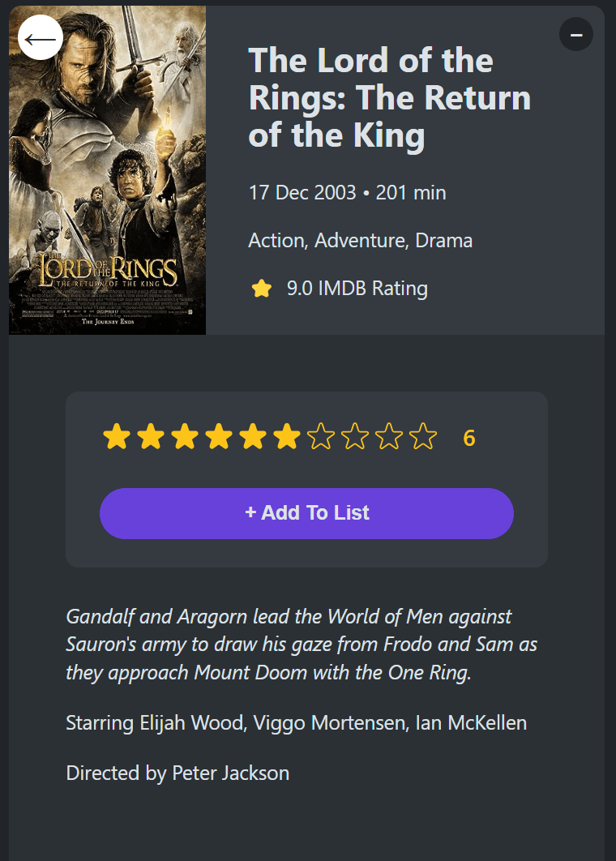Click the + Add To List button
Screen dimensions: 616x861
pos(306,513)
